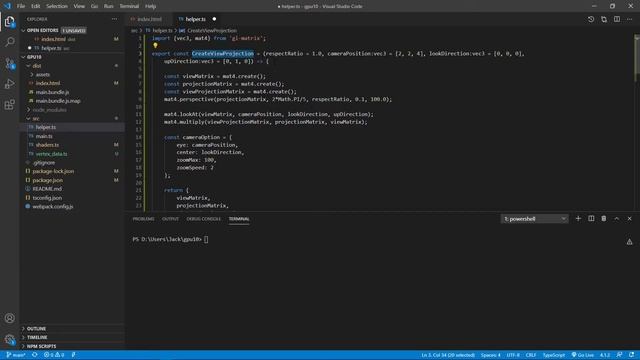Open the Help menu
This screenshot has height=360, width=640.
click(151, 6)
